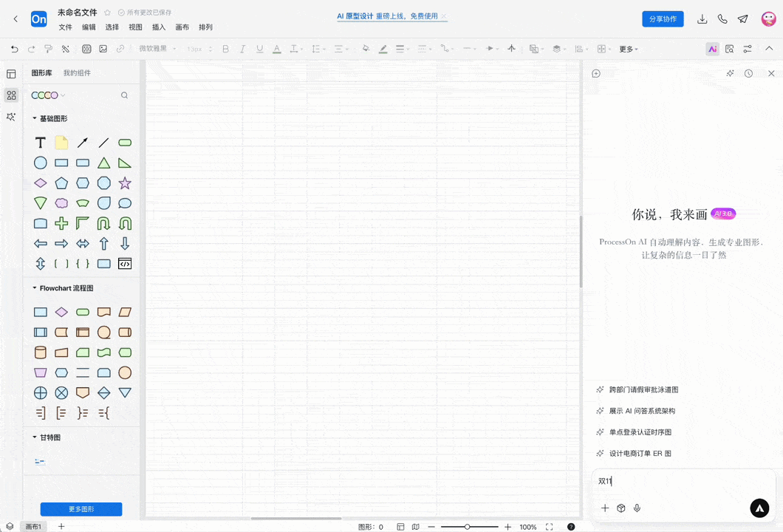This screenshot has height=532, width=783.
Task: Click the 更多图形 button
Action: (81, 509)
